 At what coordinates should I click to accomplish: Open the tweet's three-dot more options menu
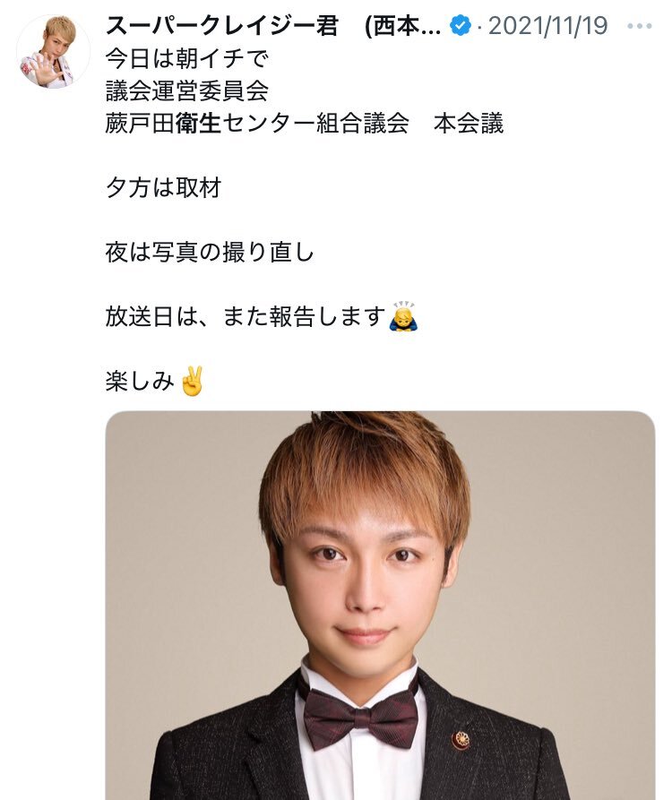pos(640,26)
